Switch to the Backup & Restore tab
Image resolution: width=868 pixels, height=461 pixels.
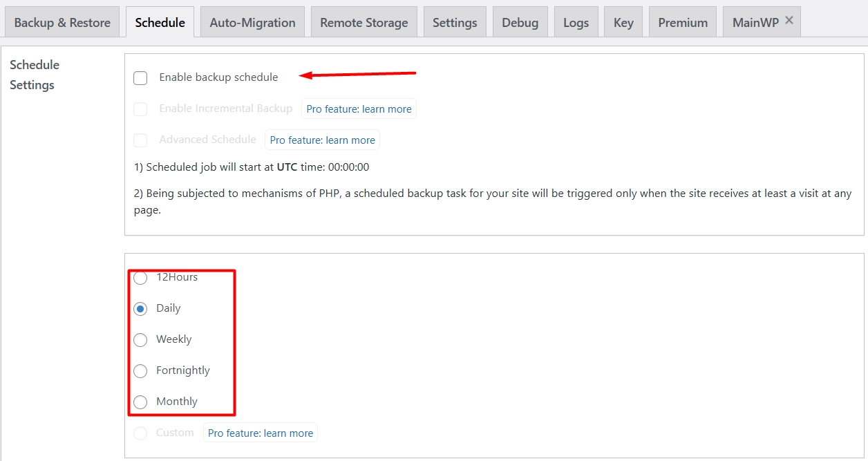point(62,21)
